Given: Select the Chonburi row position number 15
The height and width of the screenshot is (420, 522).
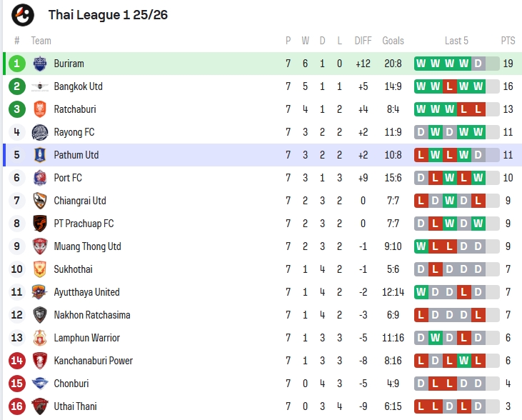Looking at the screenshot, I should (x=17, y=384).
